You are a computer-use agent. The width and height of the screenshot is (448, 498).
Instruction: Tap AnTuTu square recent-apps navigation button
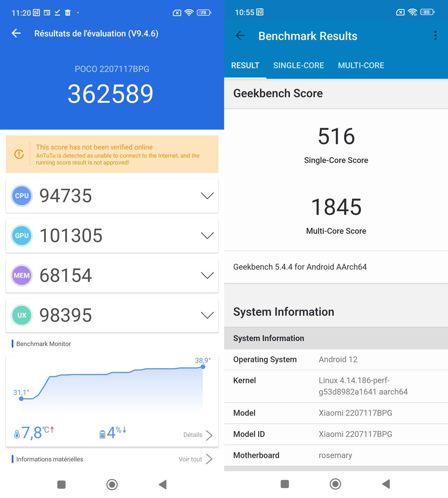(62, 485)
